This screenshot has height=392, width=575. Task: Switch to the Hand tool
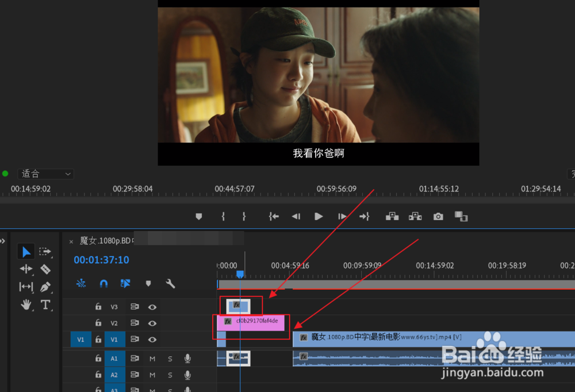[x=26, y=305]
